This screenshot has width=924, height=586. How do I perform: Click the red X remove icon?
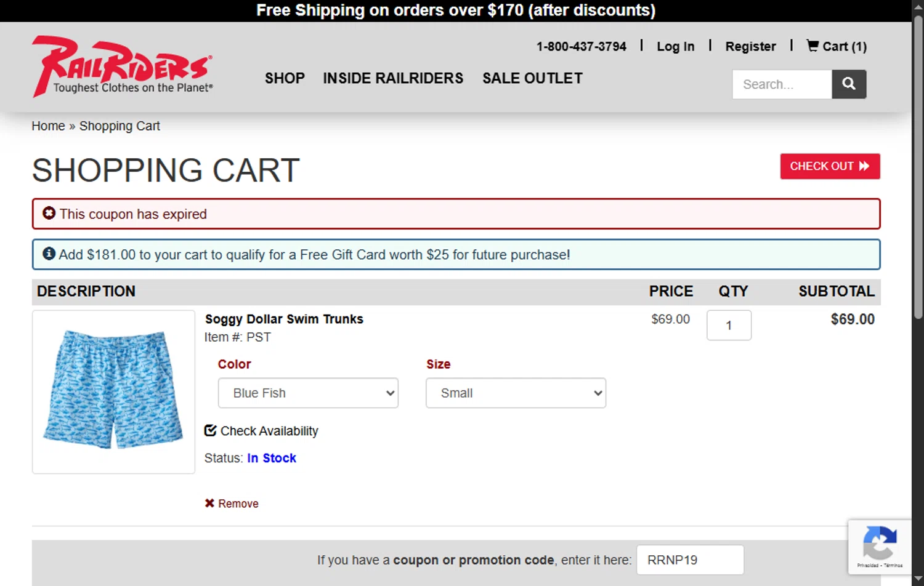tap(209, 504)
